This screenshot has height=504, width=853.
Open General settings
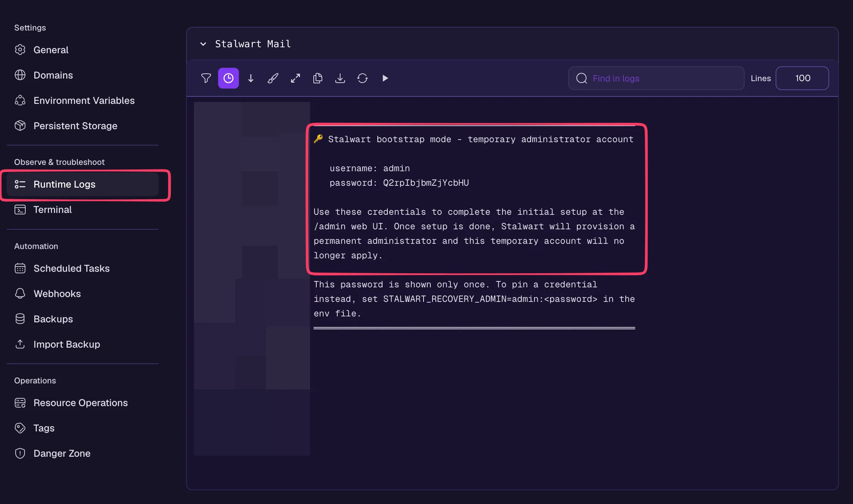pos(83,50)
